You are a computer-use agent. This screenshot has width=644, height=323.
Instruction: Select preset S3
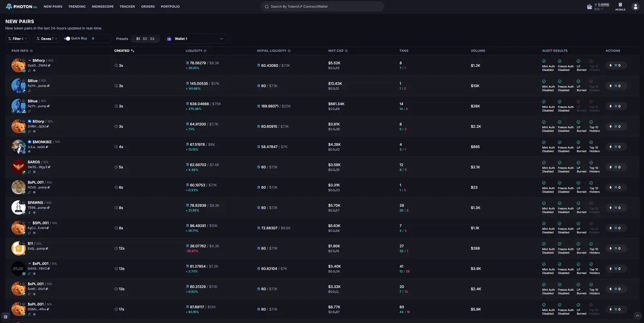[152, 39]
